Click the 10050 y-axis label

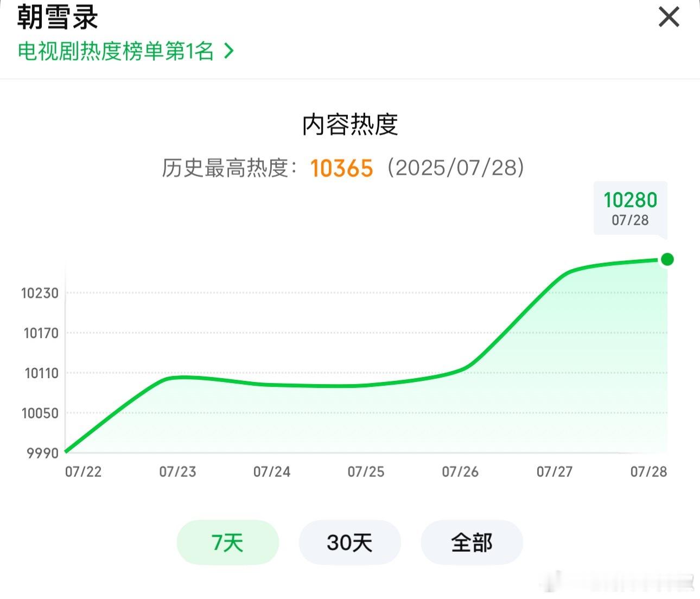[x=40, y=413]
